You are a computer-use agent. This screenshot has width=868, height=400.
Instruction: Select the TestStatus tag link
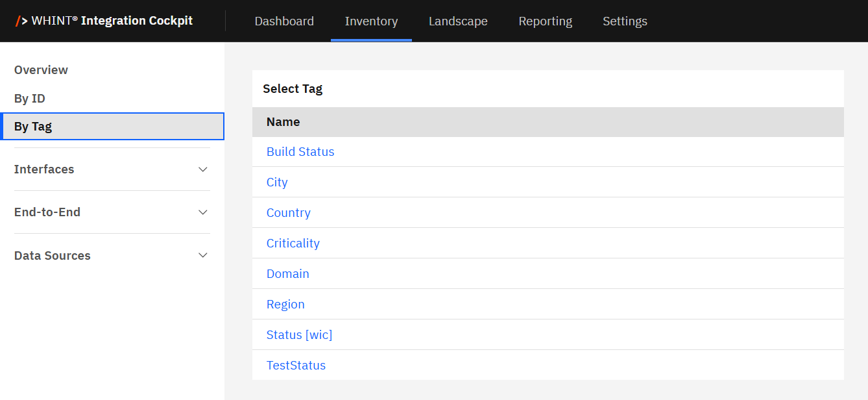pos(296,366)
